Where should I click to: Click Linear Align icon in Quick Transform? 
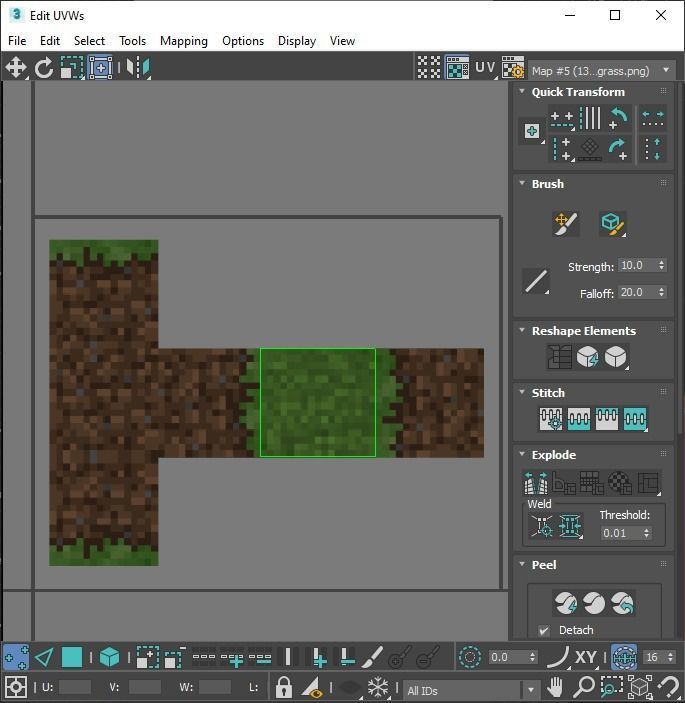point(590,148)
